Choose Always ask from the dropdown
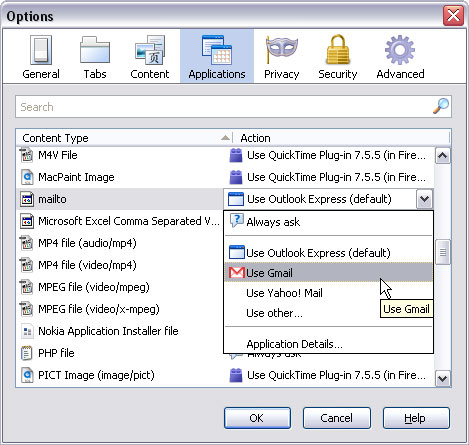This screenshot has height=445, width=469. tap(328, 222)
